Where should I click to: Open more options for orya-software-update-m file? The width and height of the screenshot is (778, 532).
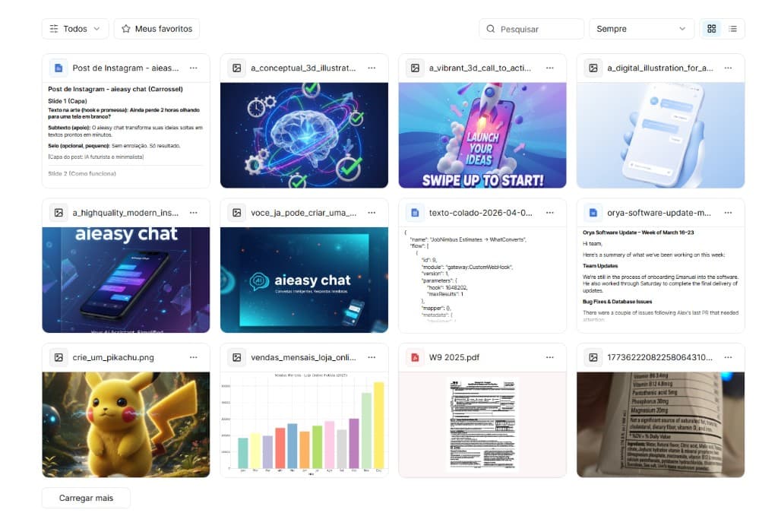(x=728, y=212)
